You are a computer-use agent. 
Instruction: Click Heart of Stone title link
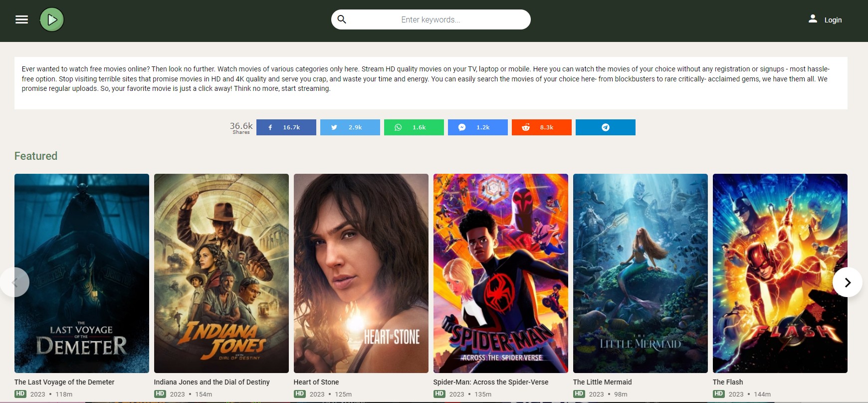click(x=316, y=382)
